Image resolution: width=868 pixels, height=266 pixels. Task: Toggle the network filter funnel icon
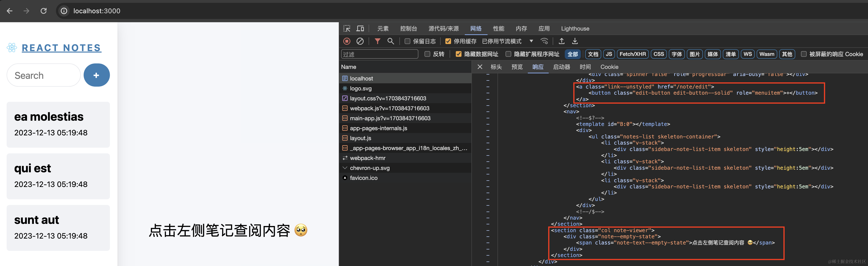(377, 41)
